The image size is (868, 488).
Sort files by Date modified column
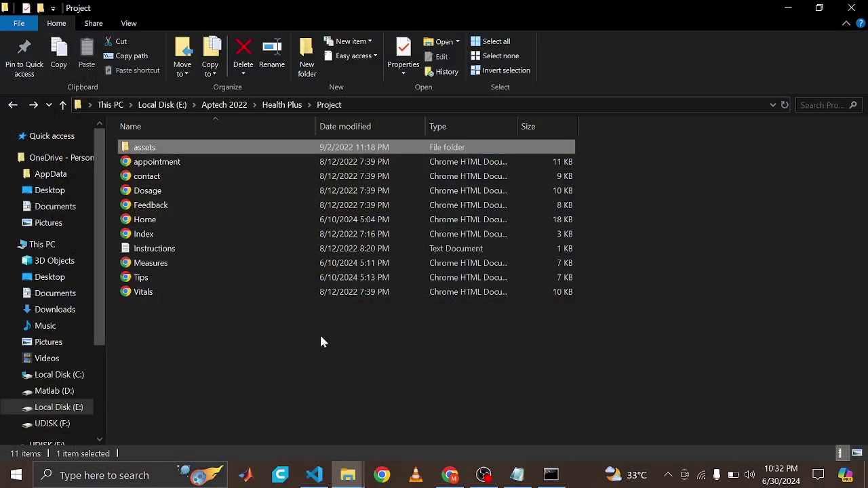(x=370, y=126)
